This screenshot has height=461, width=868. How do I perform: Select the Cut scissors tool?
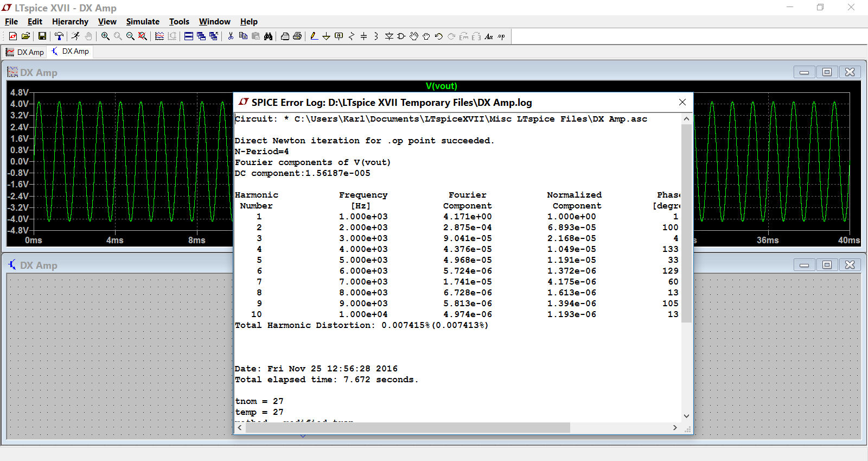click(231, 36)
